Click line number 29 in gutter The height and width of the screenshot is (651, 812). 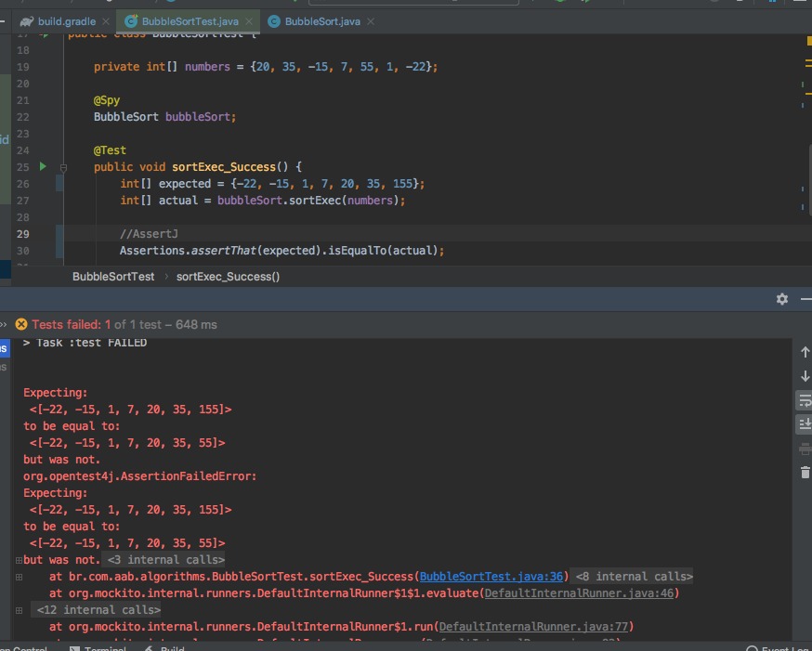(23, 234)
